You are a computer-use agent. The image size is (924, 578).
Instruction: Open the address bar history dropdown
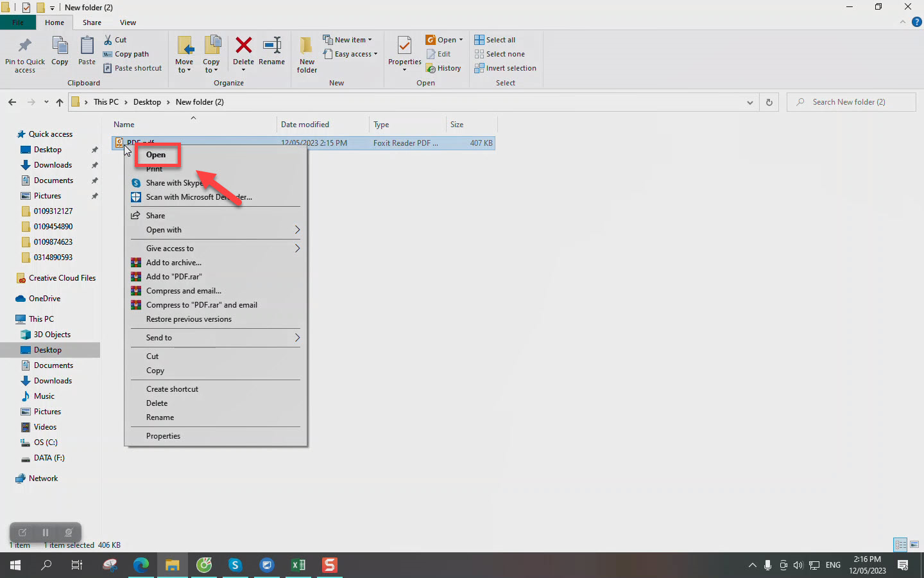point(749,102)
